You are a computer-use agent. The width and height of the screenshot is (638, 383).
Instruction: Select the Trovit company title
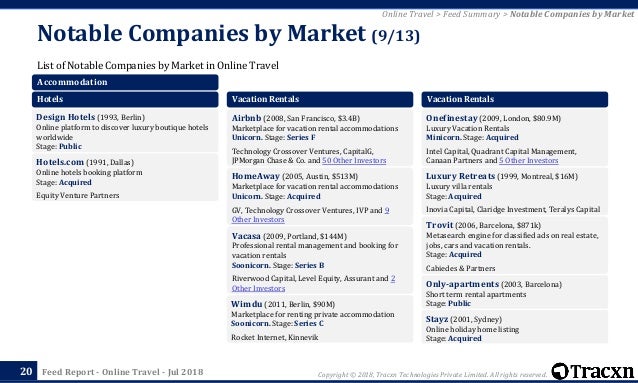point(439,225)
